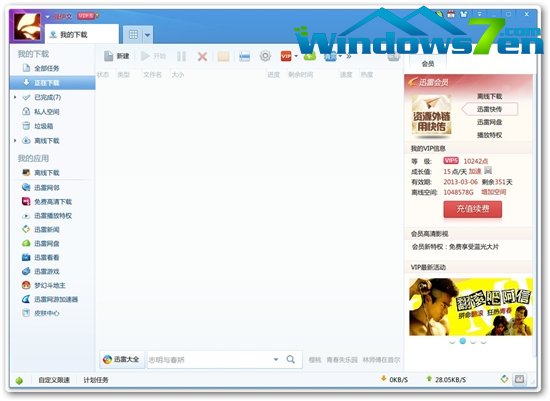Click the 青春失乐园 hot search link
The width and height of the screenshot is (550, 401).
pos(342,360)
